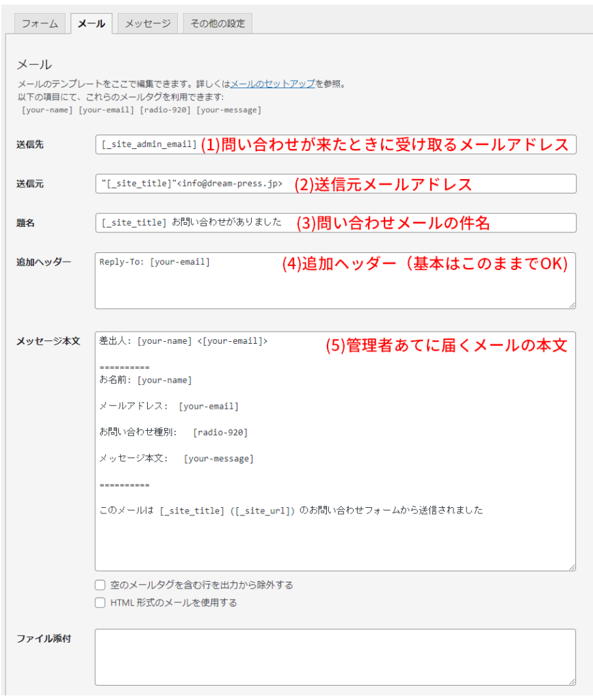Click the resize grip of メッセージ本文 box
The image size is (593, 700).
tap(571, 566)
